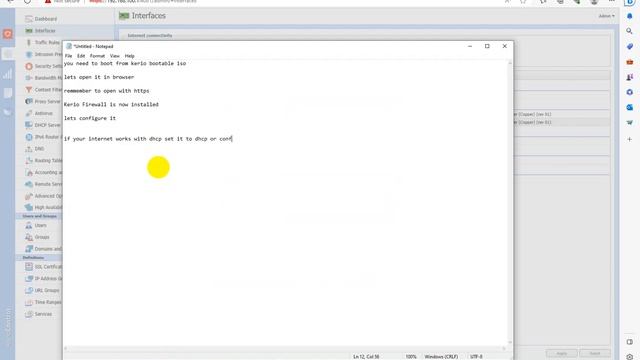This screenshot has width=640, height=360.
Task: Click the status bar chart icon in left rail
Action: (8, 74)
